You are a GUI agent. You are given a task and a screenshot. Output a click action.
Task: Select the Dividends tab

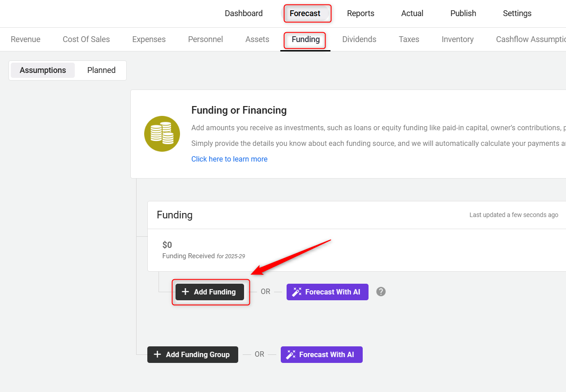[359, 39]
